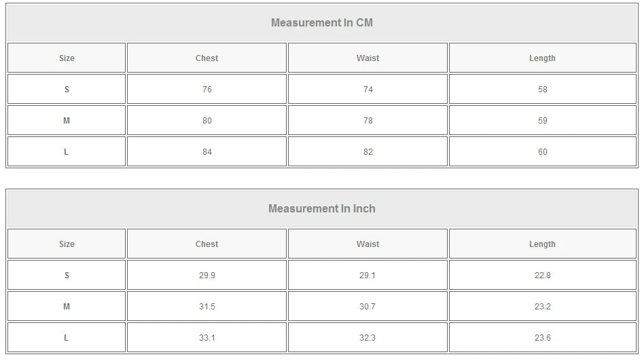The height and width of the screenshot is (361, 644).
Task: Click the Measurement In CM header
Action: pos(321,22)
